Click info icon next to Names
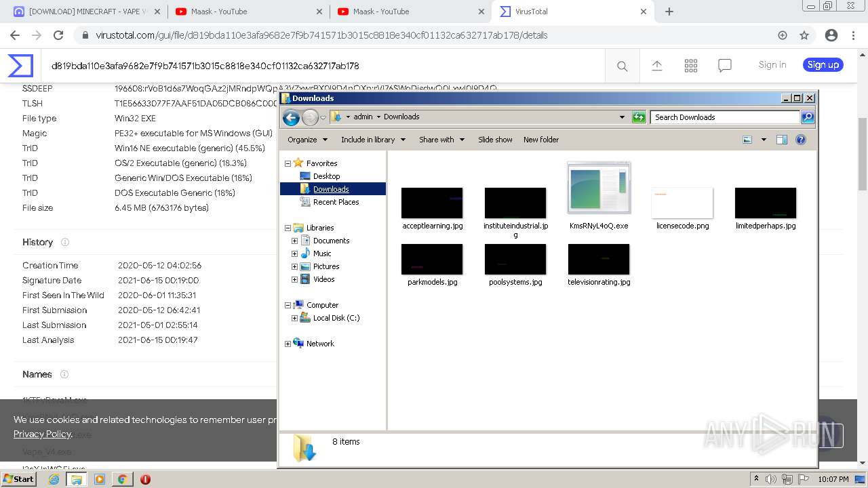 tap(64, 374)
